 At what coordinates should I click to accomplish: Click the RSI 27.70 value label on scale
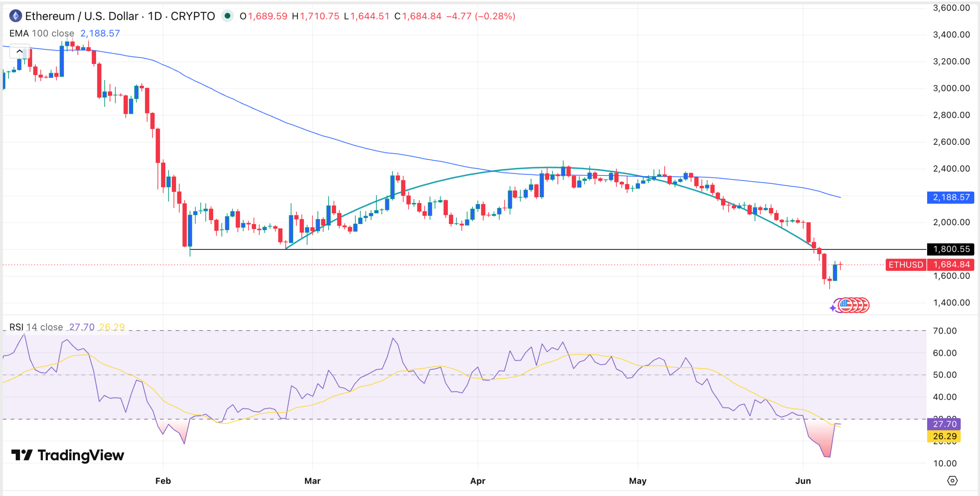tap(944, 424)
